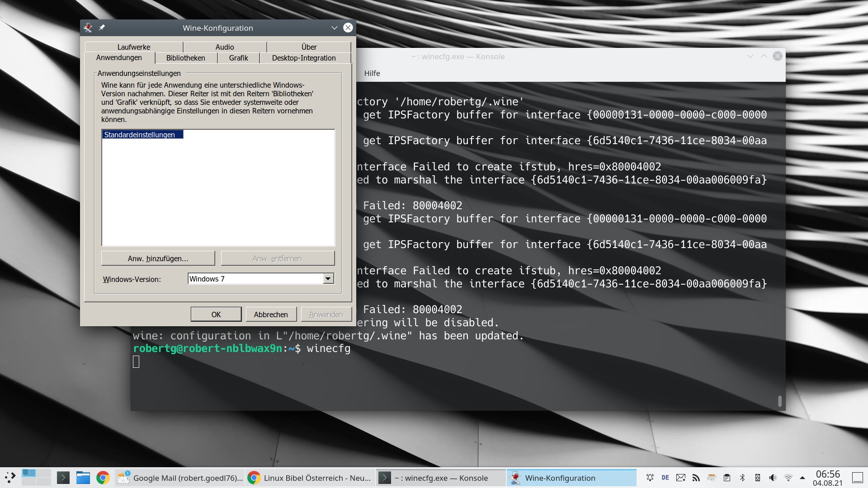Collapse the Wine-Konfiguration window via chevron
This screenshot has height=488, width=868.
coord(334,28)
